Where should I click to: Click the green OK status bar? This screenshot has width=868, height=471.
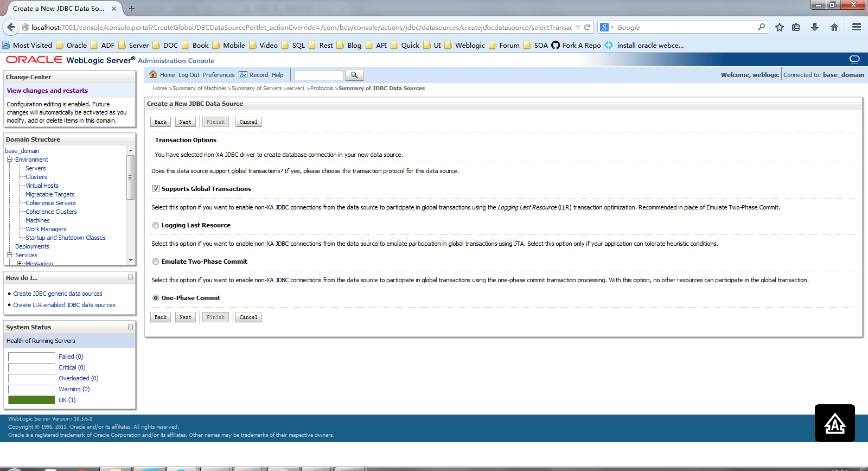pos(31,400)
